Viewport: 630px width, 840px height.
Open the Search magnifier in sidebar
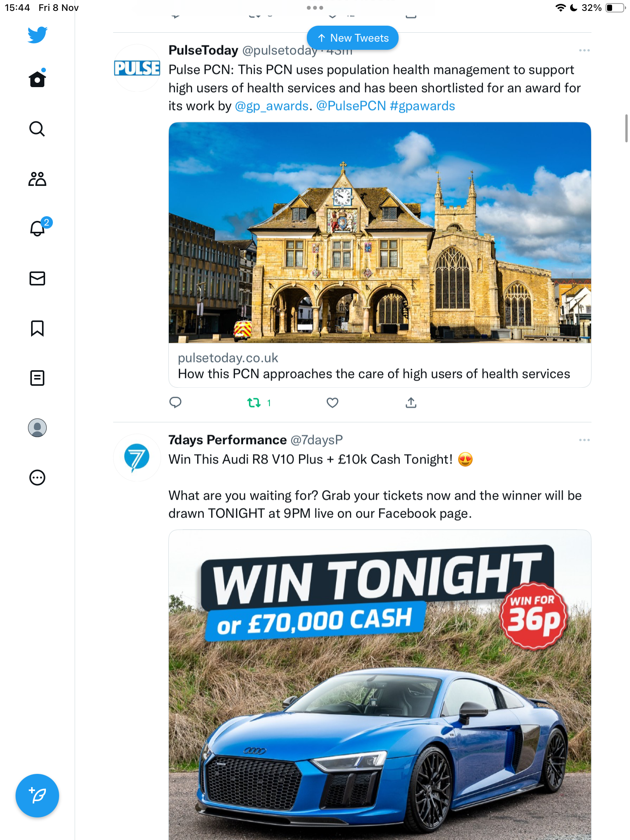pyautogui.click(x=37, y=129)
